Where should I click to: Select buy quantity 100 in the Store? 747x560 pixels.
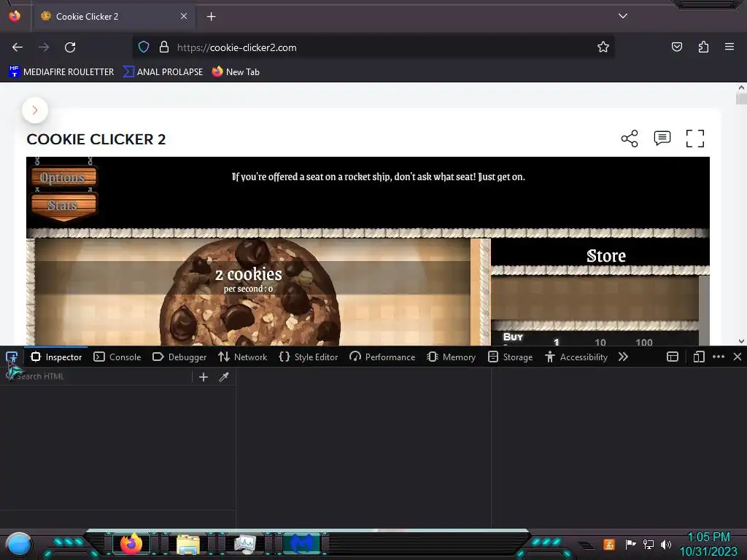pyautogui.click(x=643, y=342)
